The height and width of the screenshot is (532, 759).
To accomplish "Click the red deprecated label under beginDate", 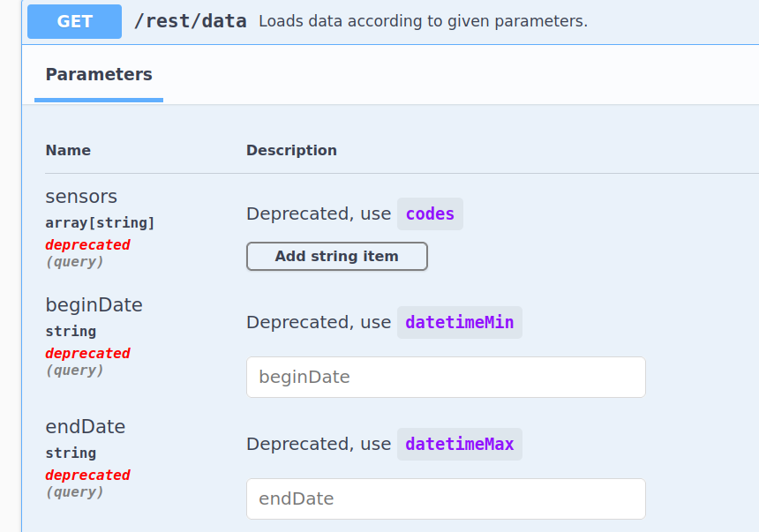I will click(x=87, y=353).
